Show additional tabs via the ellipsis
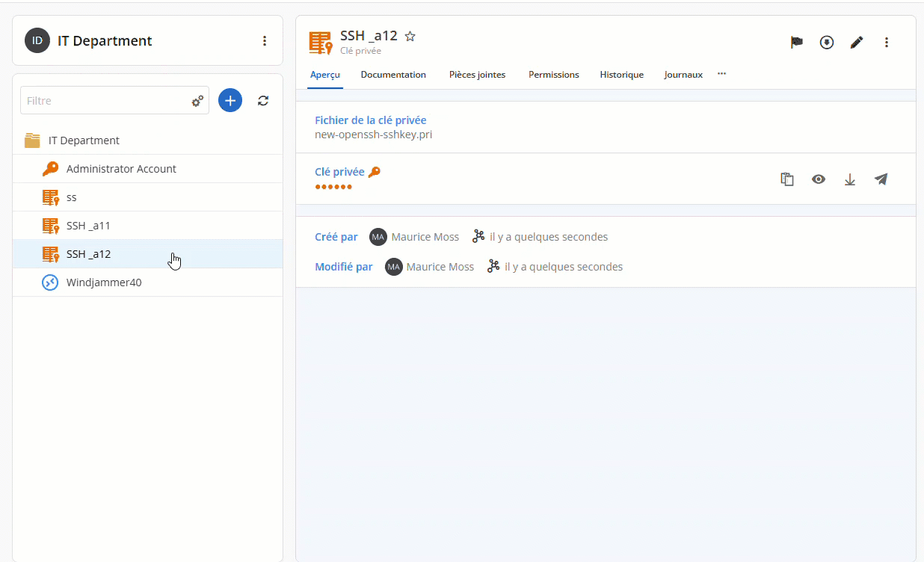This screenshot has width=924, height=562. pos(721,74)
